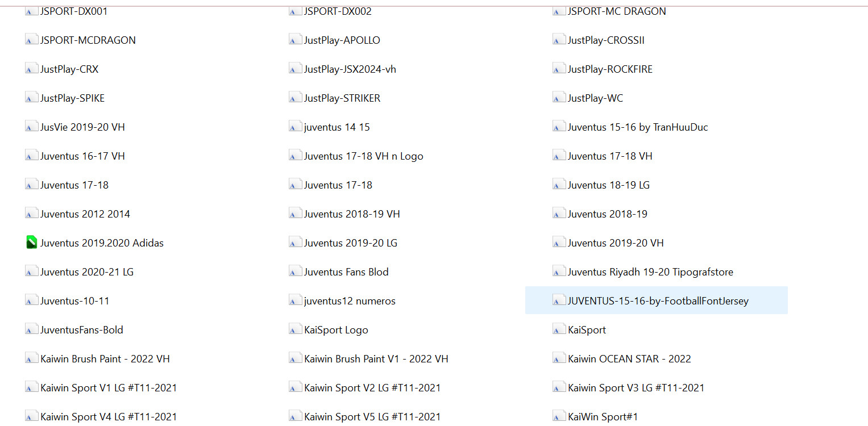Pick the Kaiwin Sport V4 LG #T11-2021 icon
Image resolution: width=868 pixels, height=426 pixels.
point(32,416)
